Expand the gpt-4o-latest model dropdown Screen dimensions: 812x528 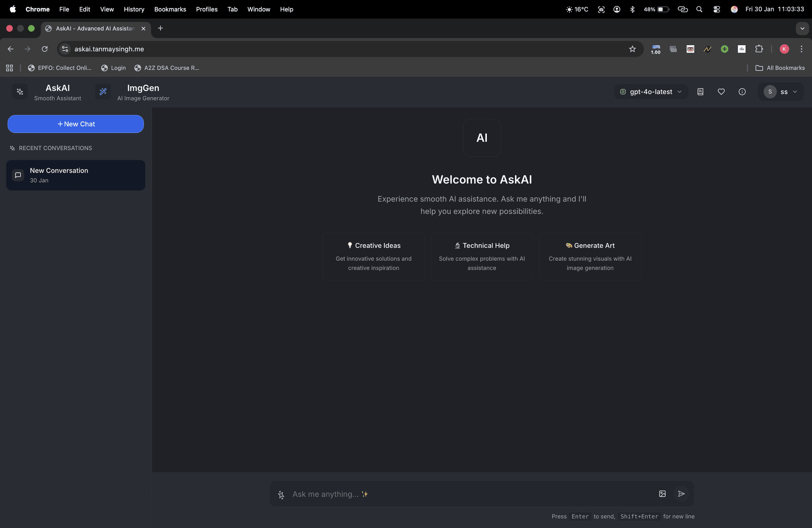point(651,92)
